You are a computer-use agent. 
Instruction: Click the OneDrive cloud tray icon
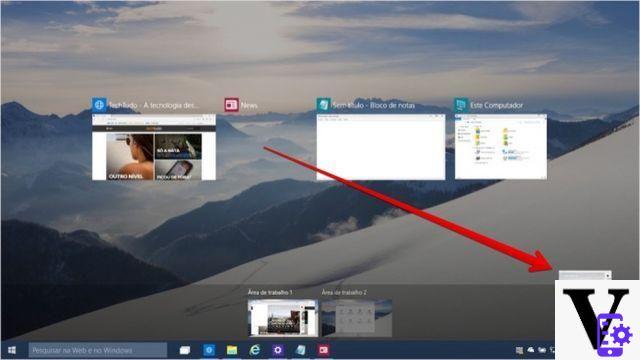tap(531, 350)
